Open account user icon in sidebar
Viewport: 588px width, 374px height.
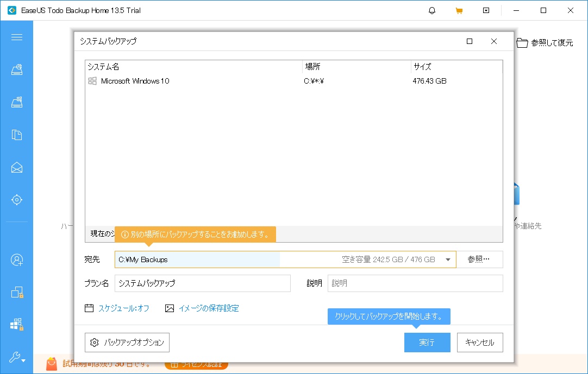coord(16,259)
